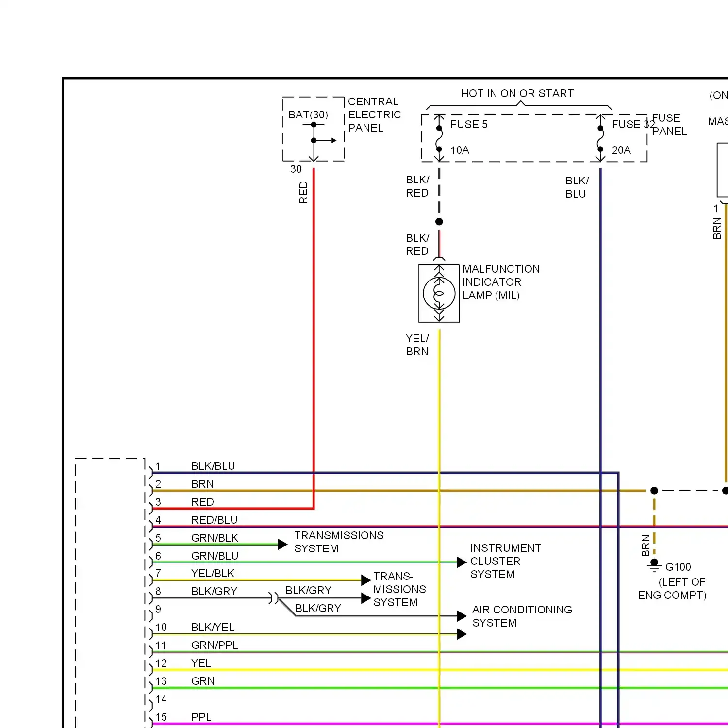The image size is (728, 728).
Task: Click the vertical BRN label near G100
Action: tap(645, 546)
